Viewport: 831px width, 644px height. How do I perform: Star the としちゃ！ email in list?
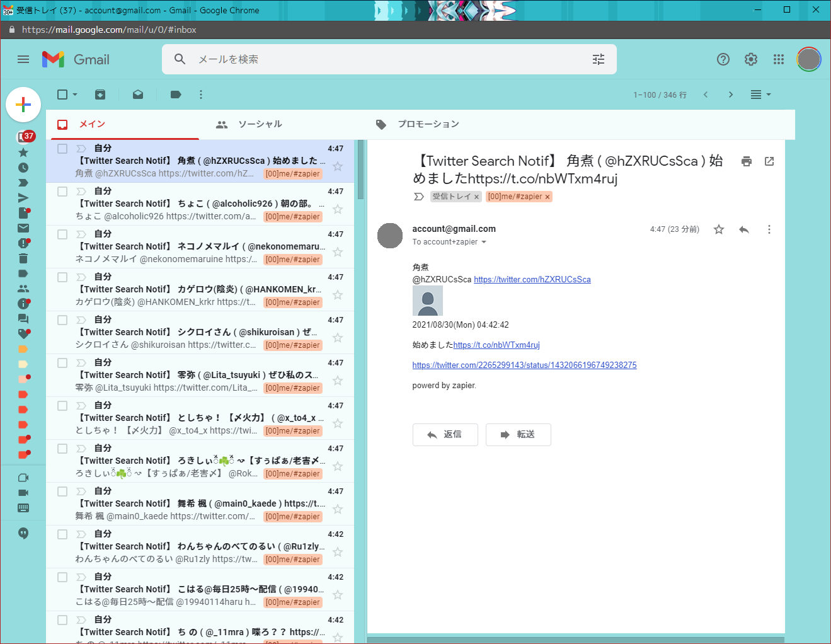[x=338, y=423]
